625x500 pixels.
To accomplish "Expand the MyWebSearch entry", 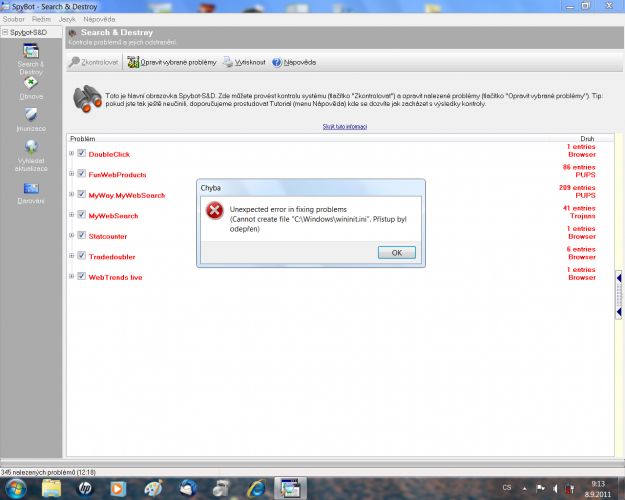I will 71,215.
